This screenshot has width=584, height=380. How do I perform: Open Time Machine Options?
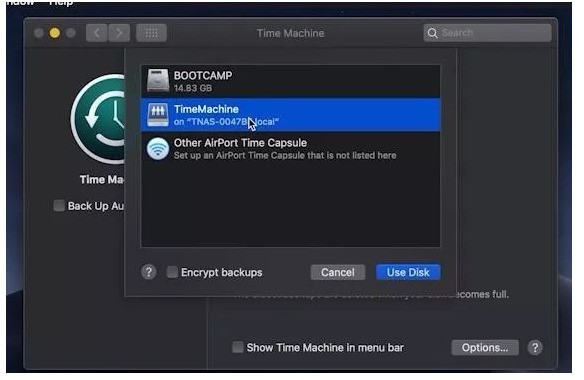(x=485, y=348)
